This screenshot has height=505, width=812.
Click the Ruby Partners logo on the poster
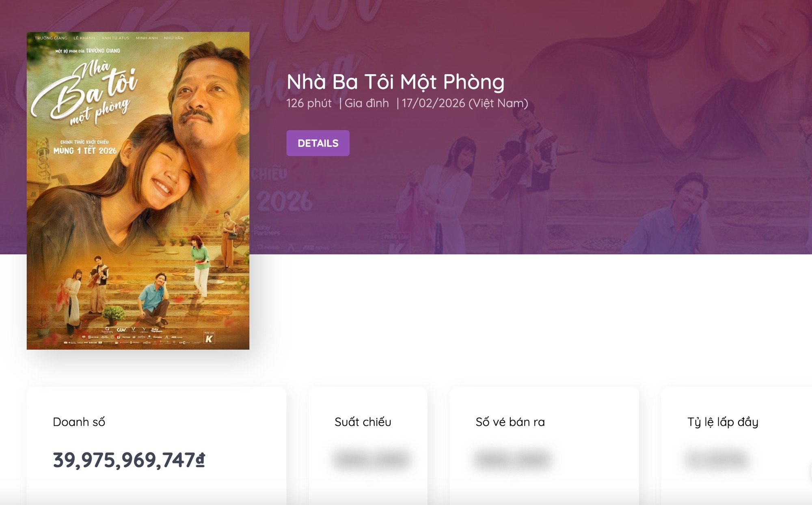coord(156,330)
